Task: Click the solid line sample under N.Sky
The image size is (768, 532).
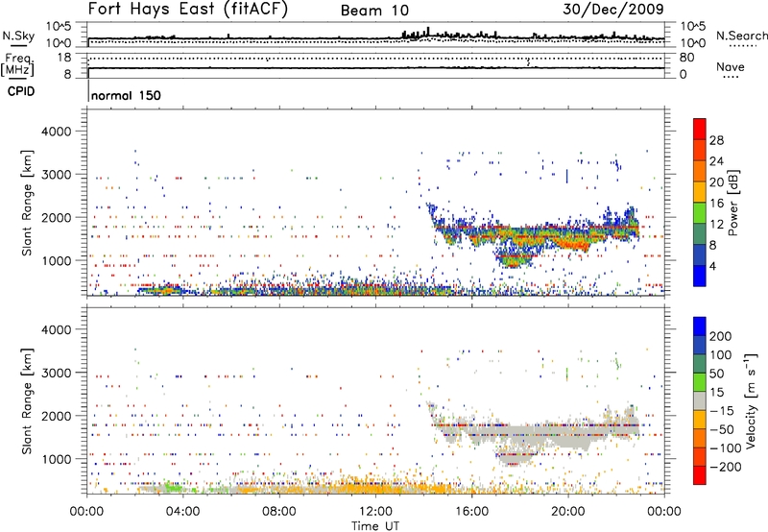Action: (18, 45)
